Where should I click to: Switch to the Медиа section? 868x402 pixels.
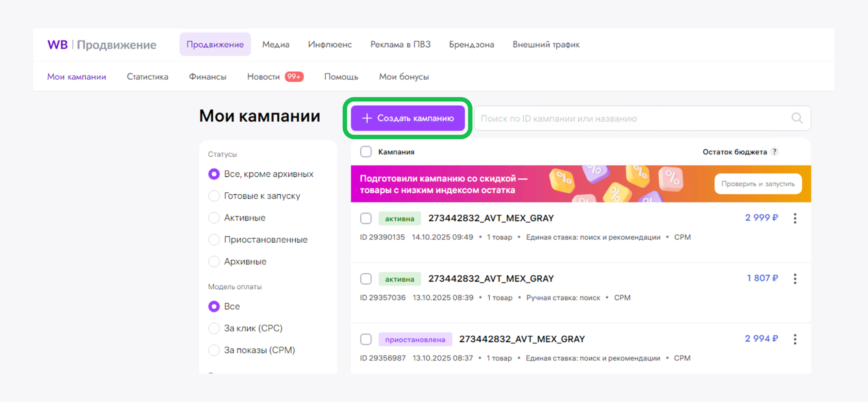(276, 45)
